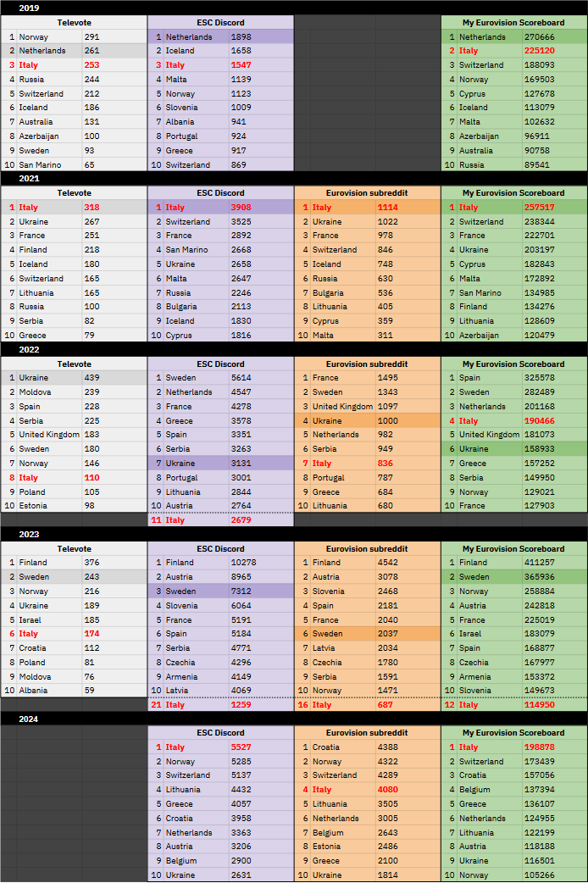588x883 pixels.
Task: Select the 2019 year header row
Action: 294,8
